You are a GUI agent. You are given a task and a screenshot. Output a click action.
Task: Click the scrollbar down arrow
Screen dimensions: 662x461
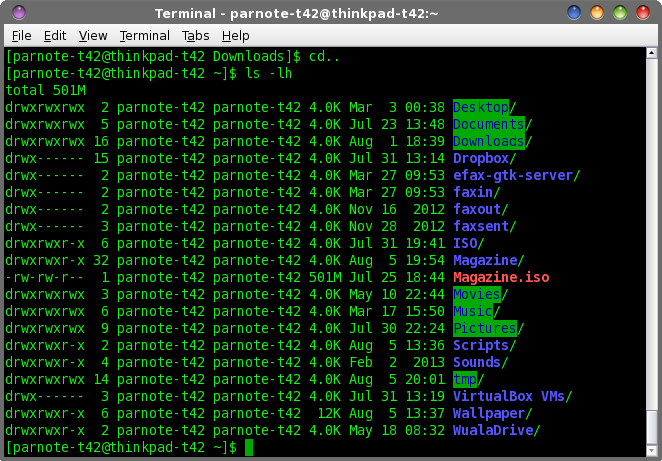pos(651,450)
